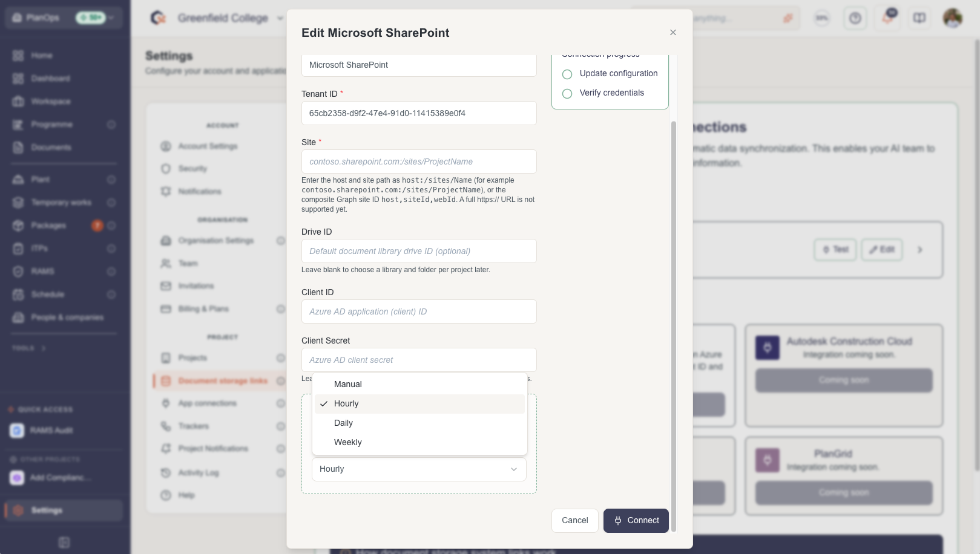This screenshot has height=554, width=980.
Task: Open People & companies via its icon
Action: pyautogui.click(x=18, y=318)
